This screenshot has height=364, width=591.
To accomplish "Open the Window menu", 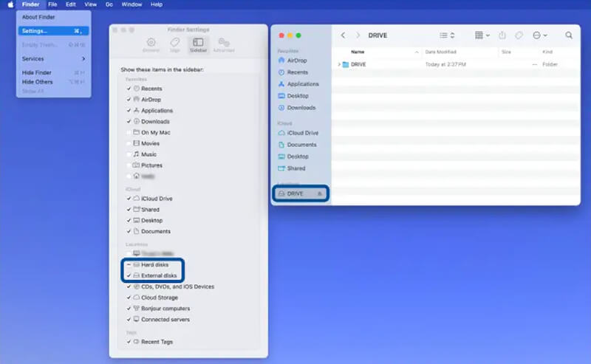I will 131,4.
